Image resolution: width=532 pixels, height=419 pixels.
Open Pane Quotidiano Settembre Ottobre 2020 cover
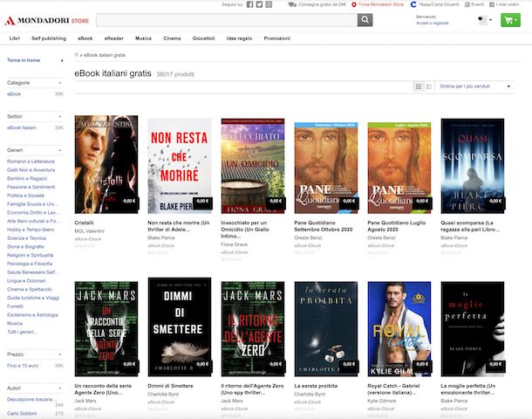326,168
